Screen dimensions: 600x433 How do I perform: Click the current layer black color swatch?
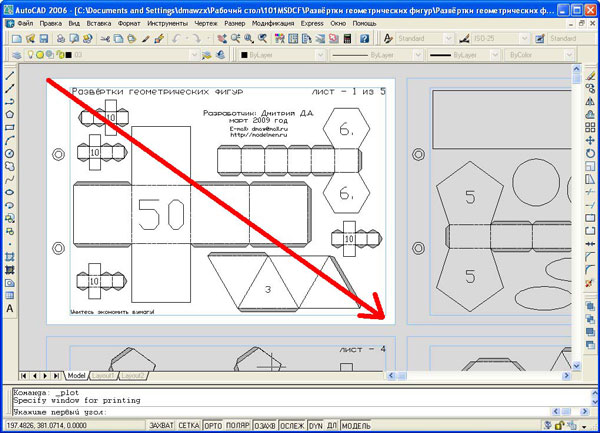69,55
